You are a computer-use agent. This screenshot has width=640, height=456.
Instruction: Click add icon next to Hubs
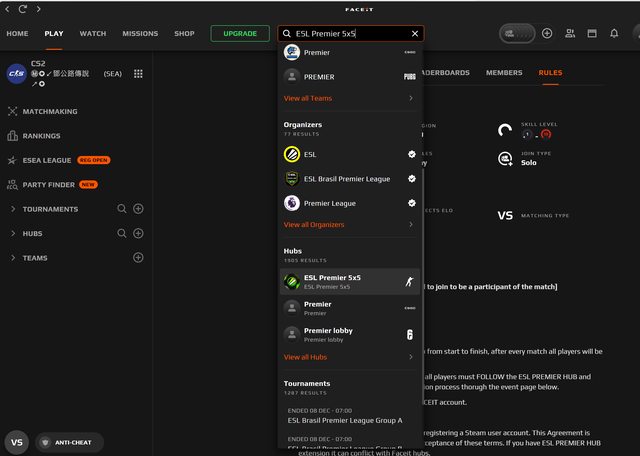138,233
